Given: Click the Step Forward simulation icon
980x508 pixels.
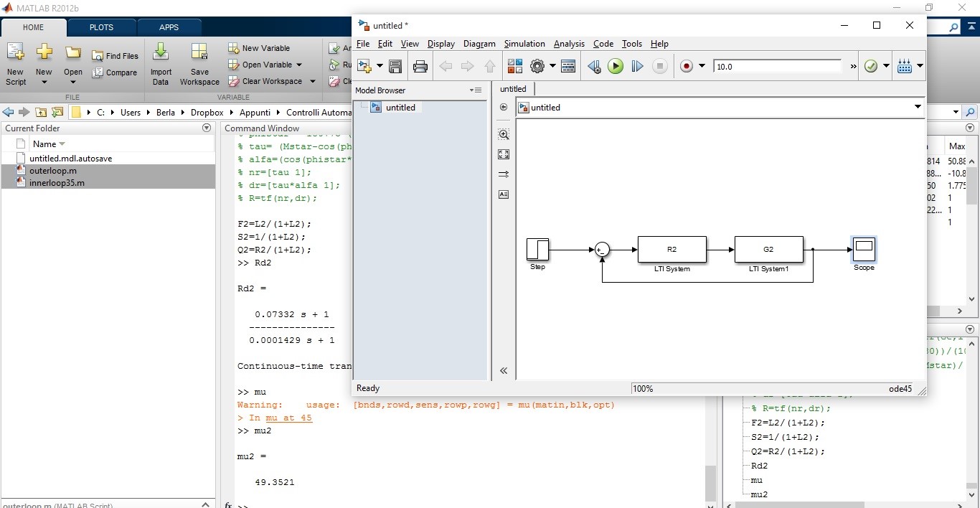Looking at the screenshot, I should coord(637,67).
